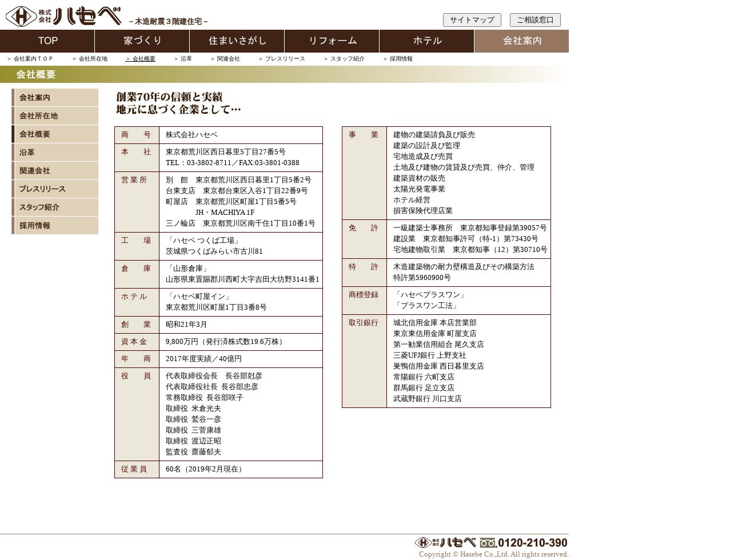The width and height of the screenshot is (734, 560).
Task: Click the 事業 row header cell
Action: (x=364, y=173)
